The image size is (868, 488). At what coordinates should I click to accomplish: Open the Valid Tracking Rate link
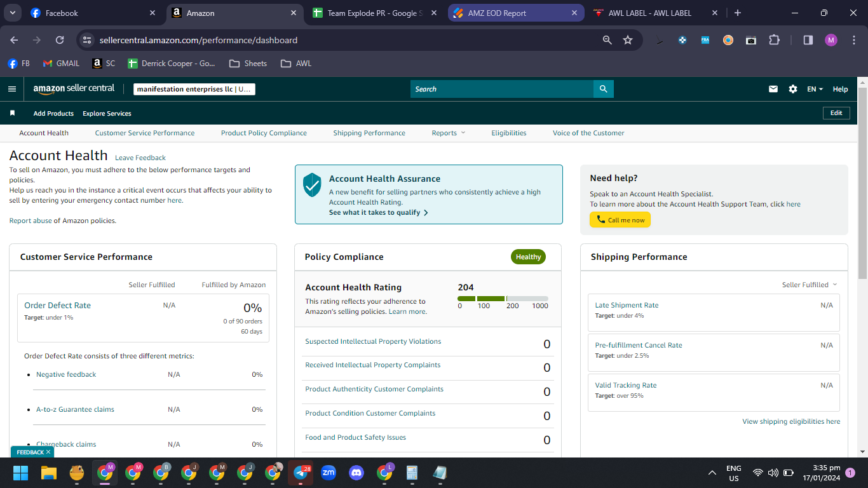coord(626,385)
